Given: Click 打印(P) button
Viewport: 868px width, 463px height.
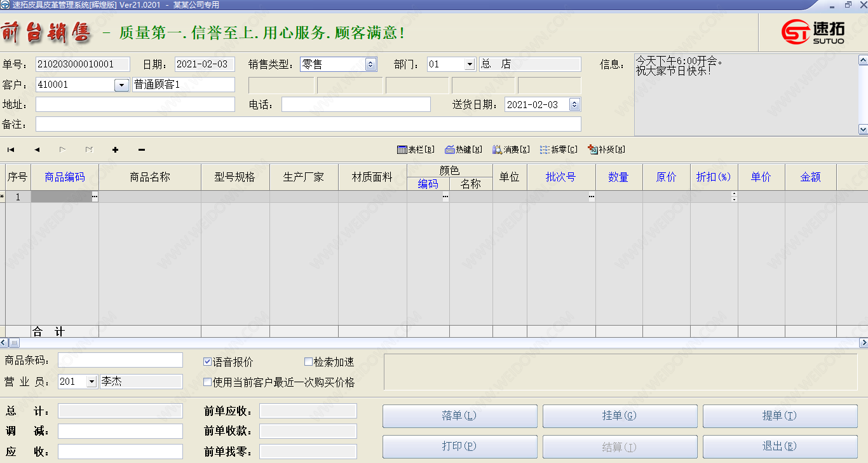Looking at the screenshot, I should (x=459, y=446).
